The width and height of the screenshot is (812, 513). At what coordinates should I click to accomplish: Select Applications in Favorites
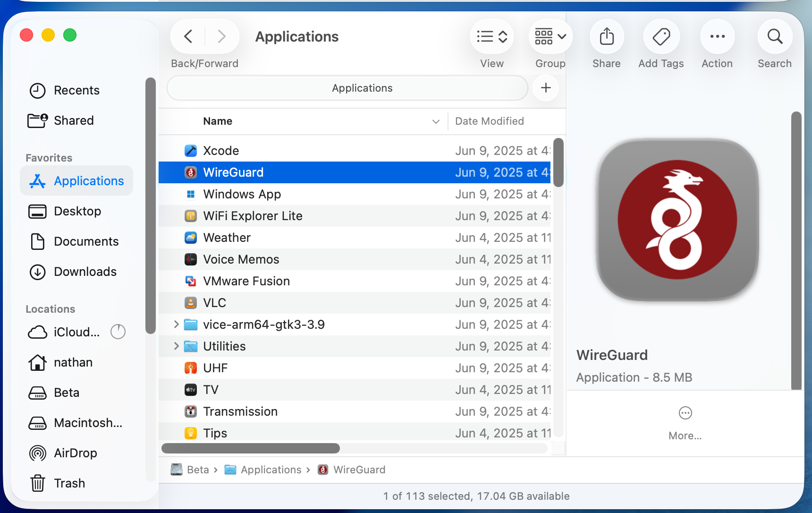pos(76,181)
